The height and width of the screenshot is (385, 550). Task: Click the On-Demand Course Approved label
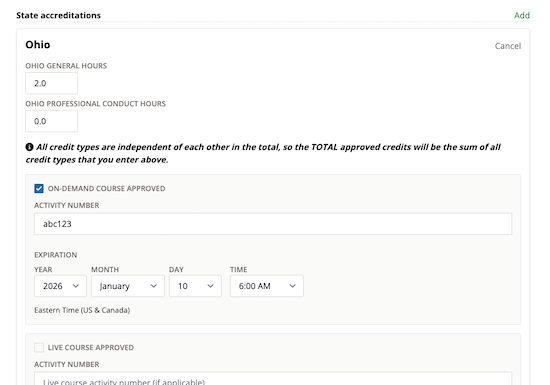(x=106, y=189)
